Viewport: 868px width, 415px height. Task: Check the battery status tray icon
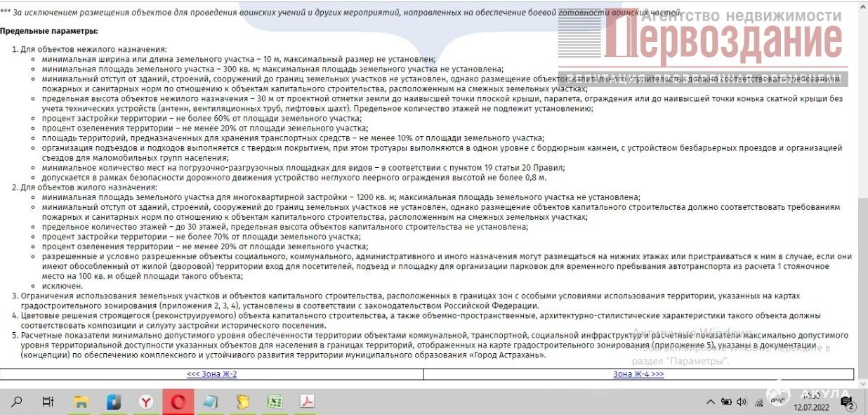point(726,402)
